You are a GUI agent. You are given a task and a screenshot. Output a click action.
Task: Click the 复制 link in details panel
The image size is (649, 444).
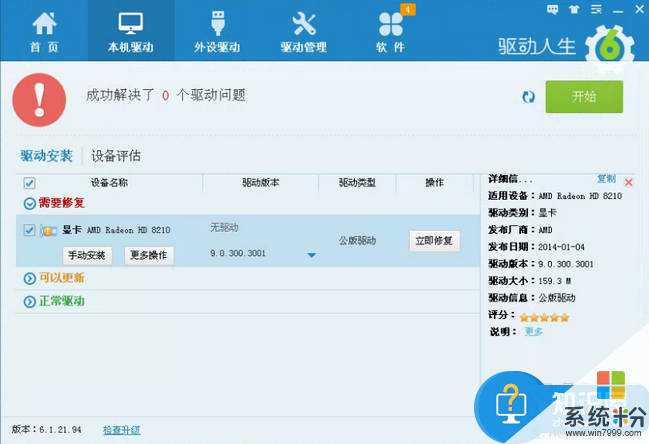pyautogui.click(x=606, y=179)
